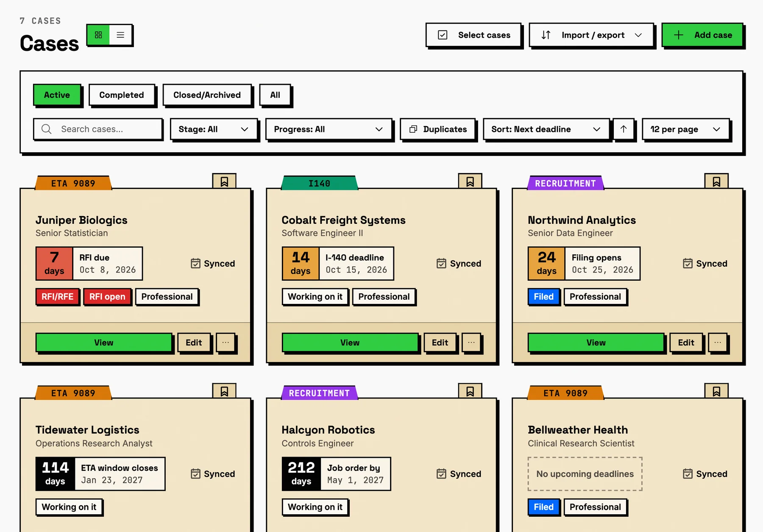Bookmark the Juniper Biologics case
The image size is (763, 532).
224,181
